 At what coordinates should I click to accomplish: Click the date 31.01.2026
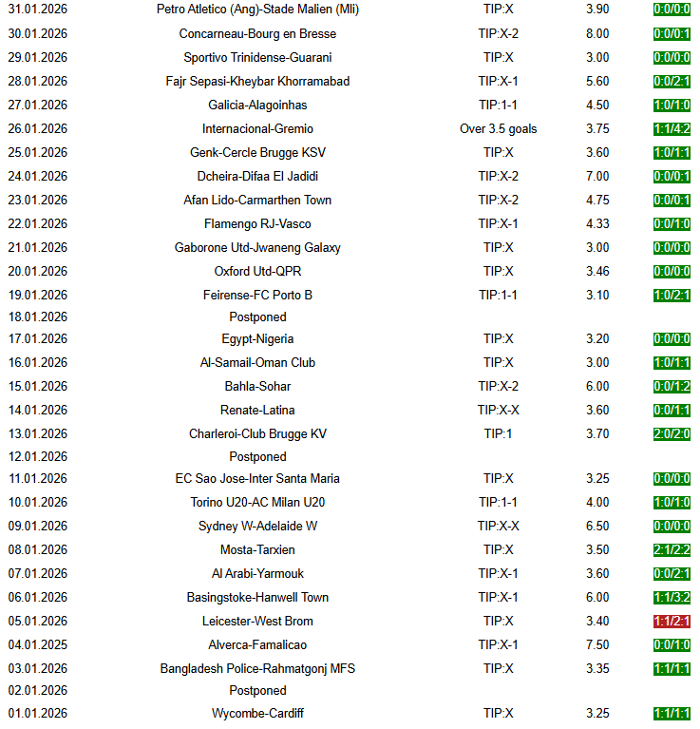click(38, 10)
